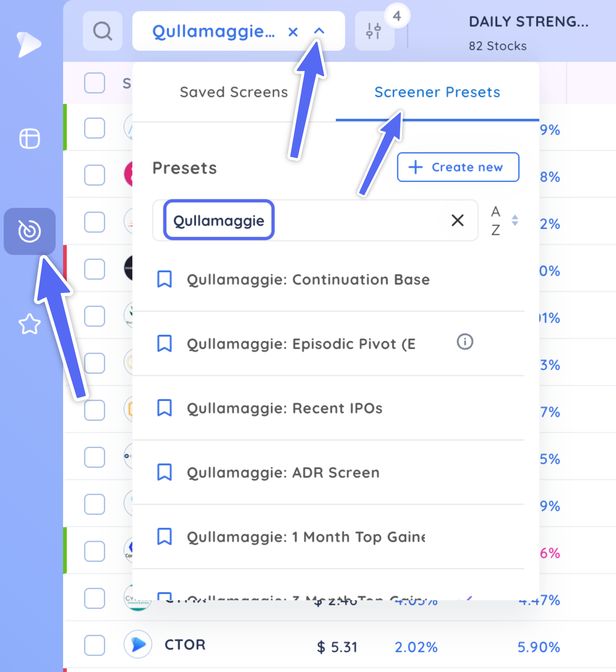This screenshot has width=616, height=672.
Task: Open the dashboard layout sidebar icon
Action: pos(30,138)
